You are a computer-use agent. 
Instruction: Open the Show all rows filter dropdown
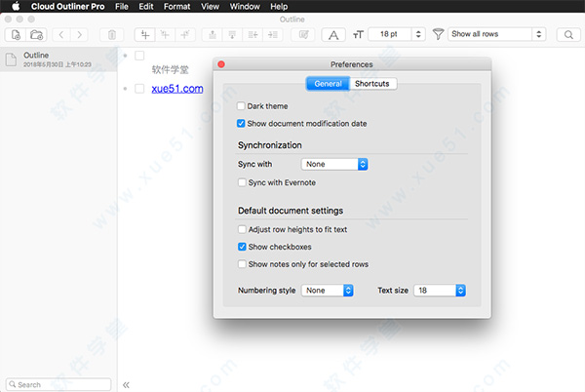click(497, 34)
